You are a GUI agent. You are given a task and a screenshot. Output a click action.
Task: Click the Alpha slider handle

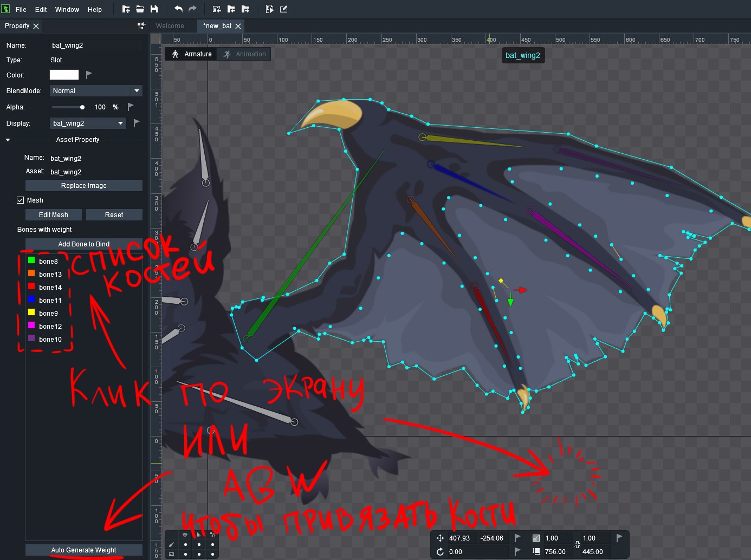(x=82, y=107)
